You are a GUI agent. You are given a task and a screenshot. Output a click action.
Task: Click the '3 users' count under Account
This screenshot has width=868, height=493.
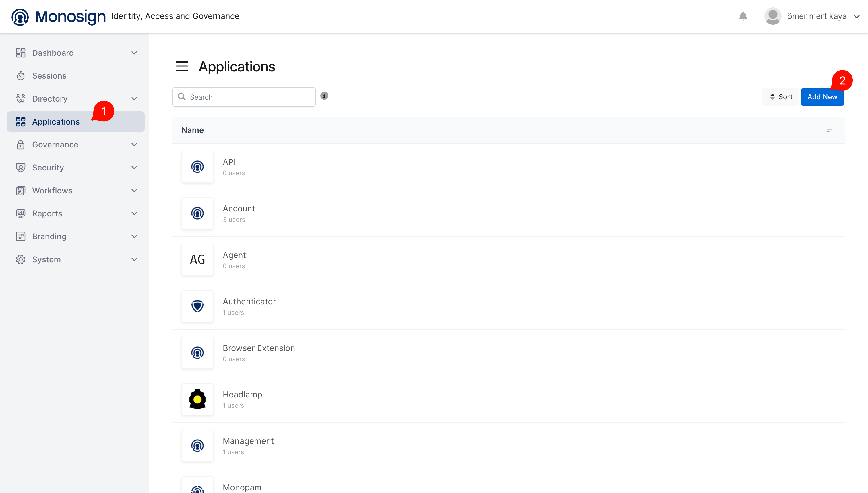click(x=234, y=220)
